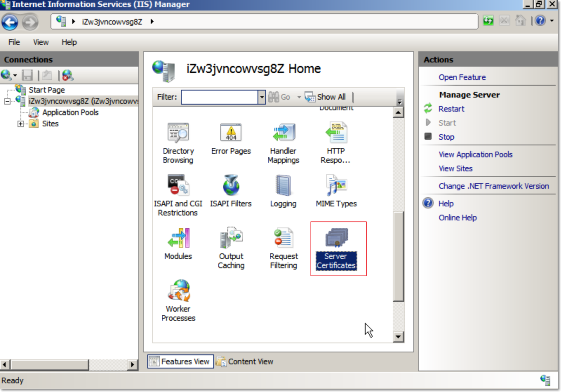Expand the Sites tree node
561x392 pixels.
coord(21,124)
